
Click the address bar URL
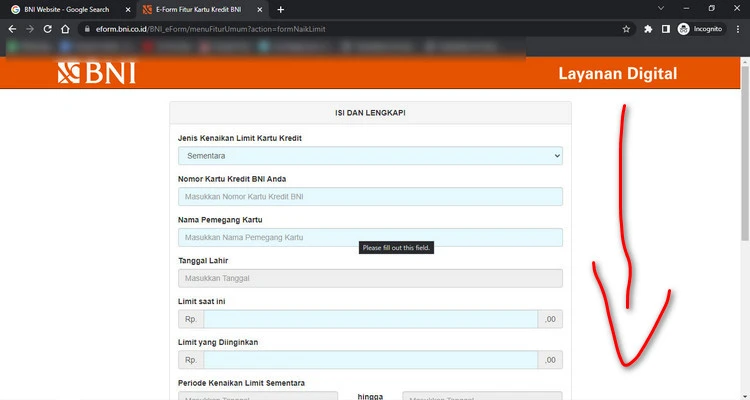pos(210,29)
